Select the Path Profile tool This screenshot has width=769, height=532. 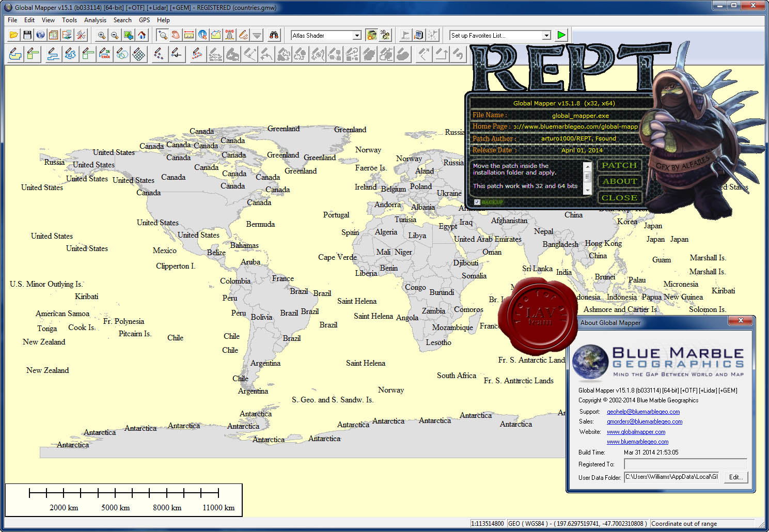[216, 35]
